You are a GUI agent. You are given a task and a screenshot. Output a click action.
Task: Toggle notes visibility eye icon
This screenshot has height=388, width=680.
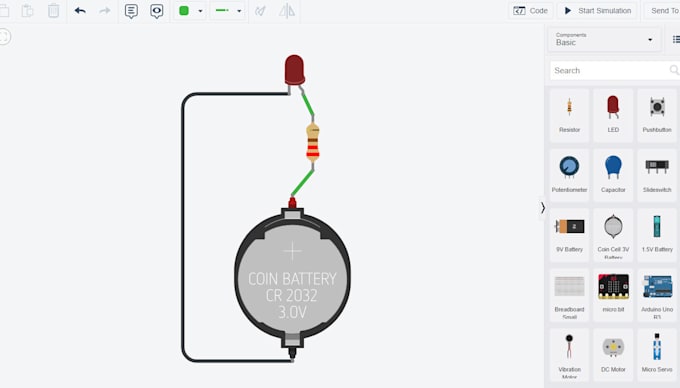click(x=157, y=11)
